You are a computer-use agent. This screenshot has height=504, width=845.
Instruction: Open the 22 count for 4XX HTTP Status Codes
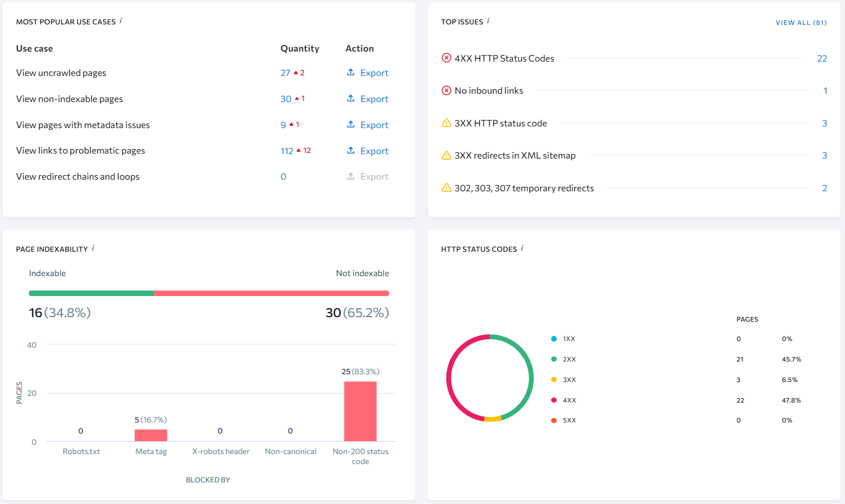pos(822,58)
